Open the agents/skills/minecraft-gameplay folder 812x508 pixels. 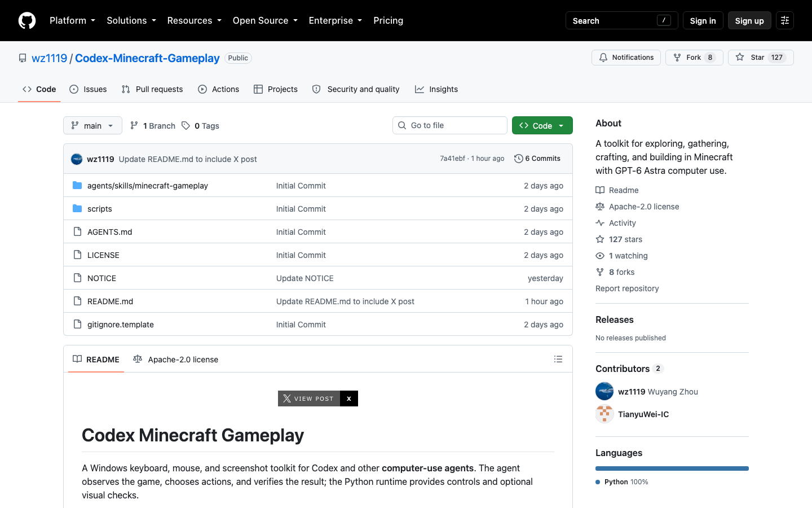148,186
